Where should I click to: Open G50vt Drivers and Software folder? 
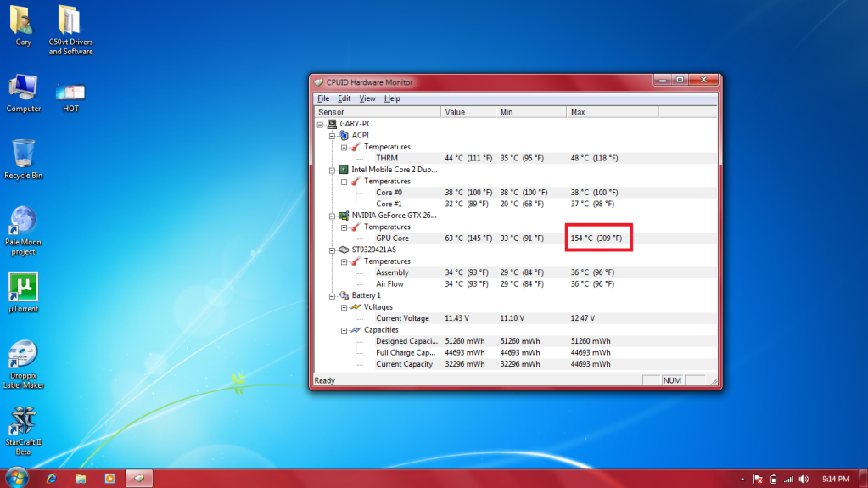click(70, 31)
